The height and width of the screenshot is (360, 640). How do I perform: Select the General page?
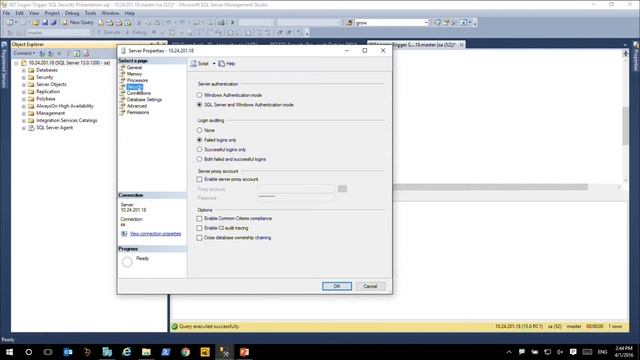134,67
